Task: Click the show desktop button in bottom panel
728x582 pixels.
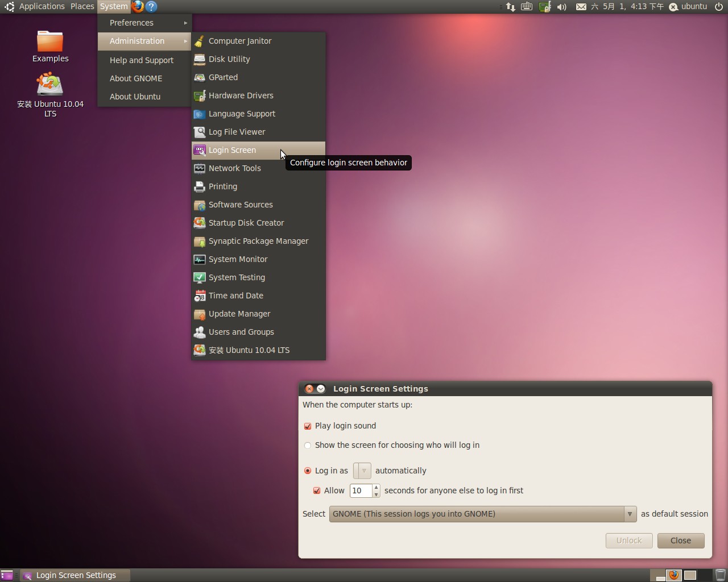Action: (x=6, y=575)
